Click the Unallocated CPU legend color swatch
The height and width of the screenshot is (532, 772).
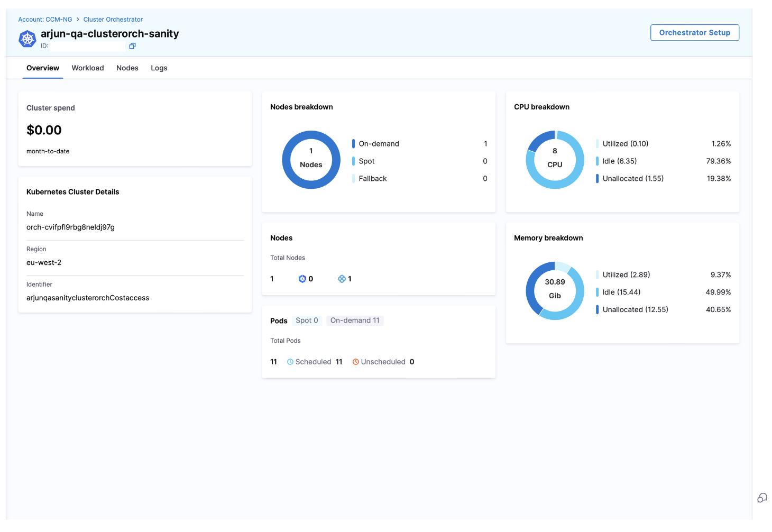pos(597,179)
